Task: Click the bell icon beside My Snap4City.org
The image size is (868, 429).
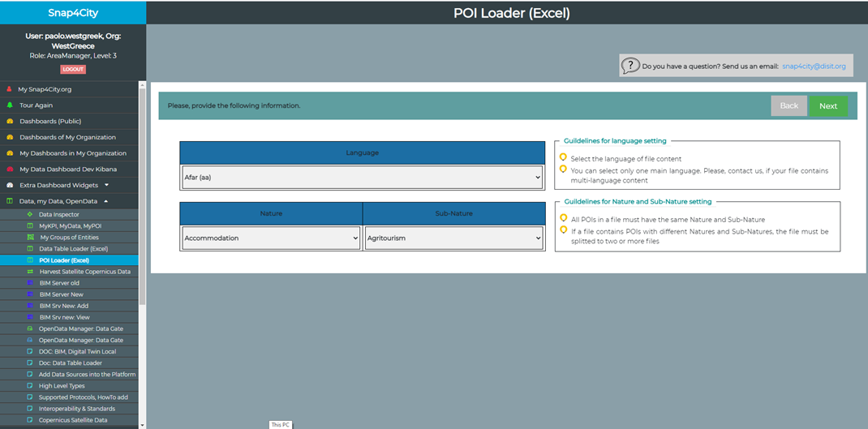Action: pos(10,89)
